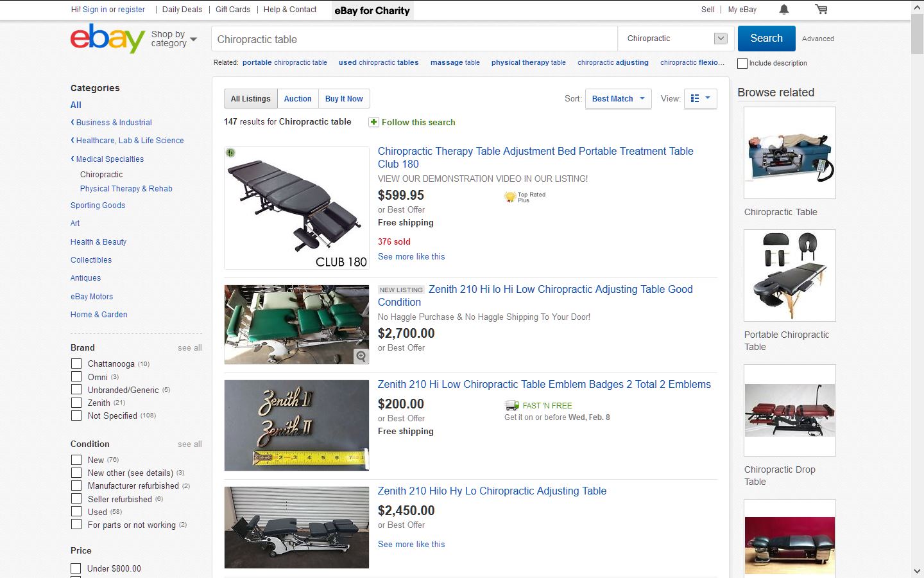Click the search text input field
The height and width of the screenshot is (578, 924).
(415, 39)
